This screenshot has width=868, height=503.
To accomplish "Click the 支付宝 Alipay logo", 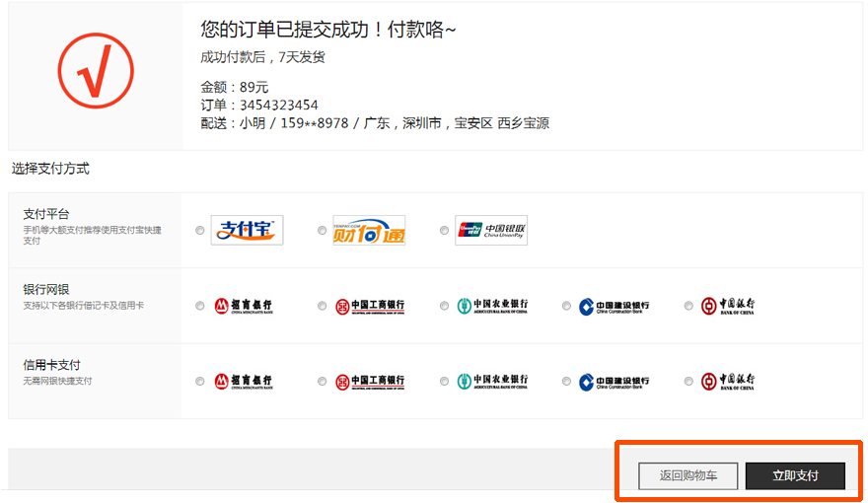I will tap(247, 230).
